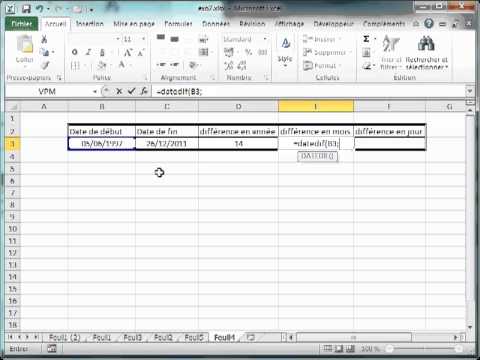Viewport: 480px width, 360px height.
Task: Switch to the Mise en page tab
Action: click(x=134, y=24)
